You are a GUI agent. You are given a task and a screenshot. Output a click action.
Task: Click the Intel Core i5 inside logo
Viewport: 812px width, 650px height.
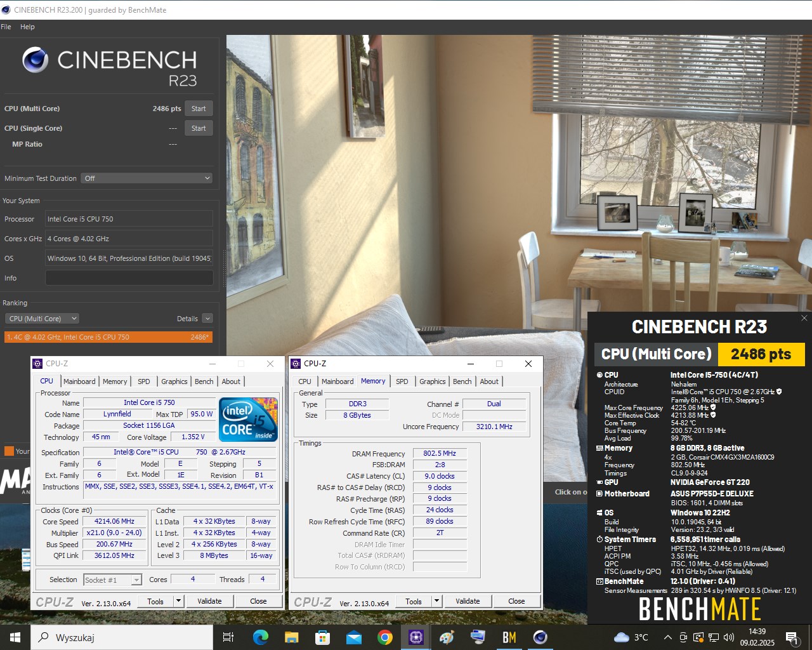(248, 419)
